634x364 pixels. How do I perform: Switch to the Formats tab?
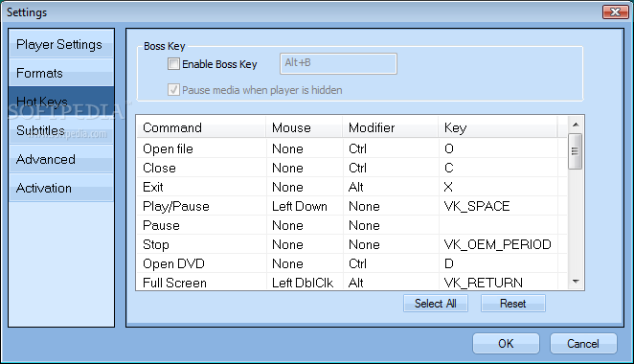[x=61, y=73]
